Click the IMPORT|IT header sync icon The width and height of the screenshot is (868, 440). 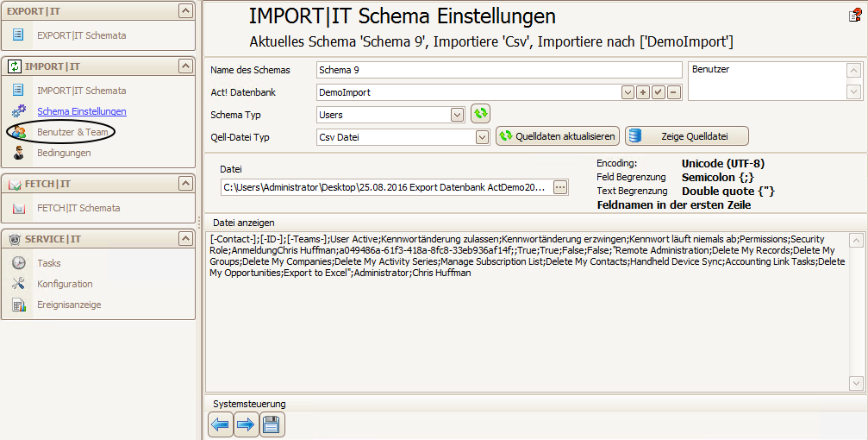(x=15, y=66)
